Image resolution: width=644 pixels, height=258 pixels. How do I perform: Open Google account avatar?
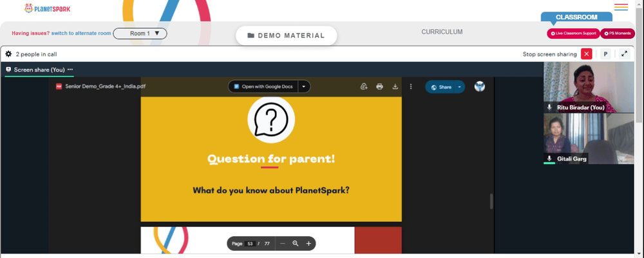(480, 86)
